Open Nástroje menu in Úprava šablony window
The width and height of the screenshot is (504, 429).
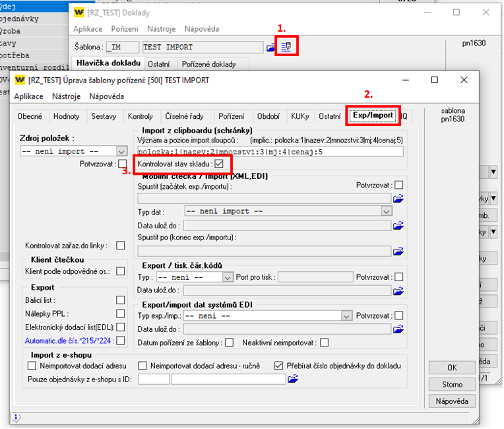tap(66, 96)
